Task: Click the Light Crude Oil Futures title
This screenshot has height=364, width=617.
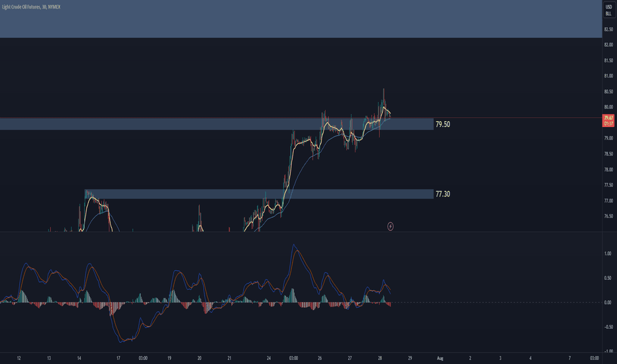Action: (31, 7)
